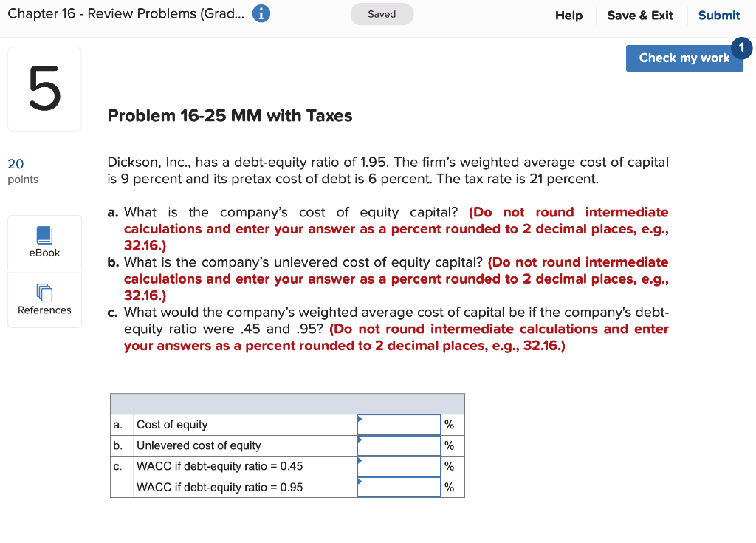Click the arrow beside WACC 0.95 answer field

point(360,482)
